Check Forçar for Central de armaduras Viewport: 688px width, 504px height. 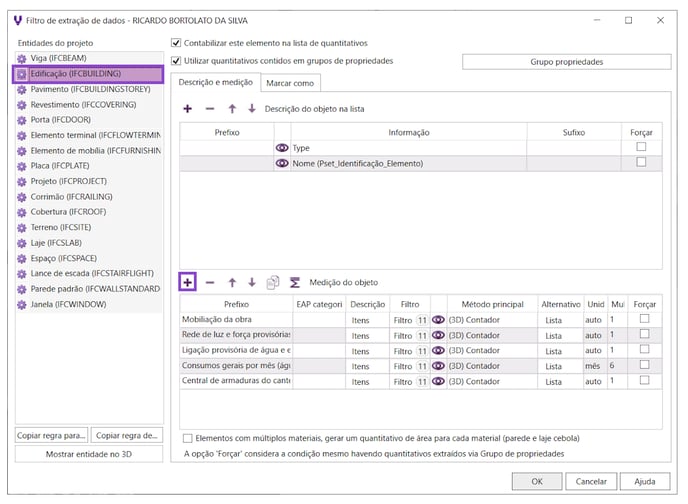pyautogui.click(x=644, y=380)
